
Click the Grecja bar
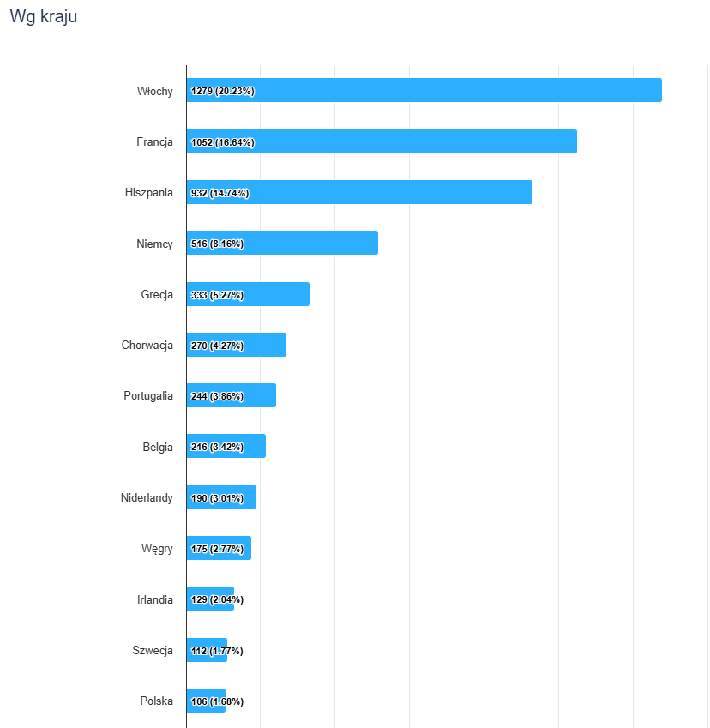click(276, 294)
